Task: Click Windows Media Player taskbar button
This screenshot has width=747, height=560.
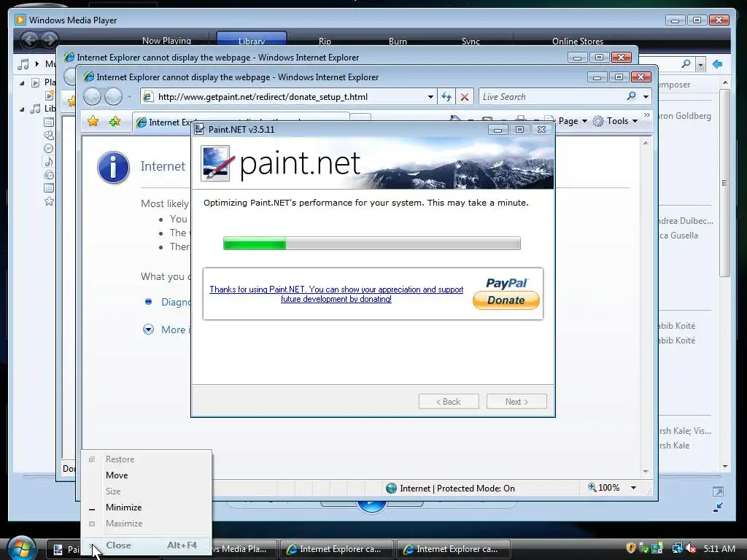Action: click(244, 549)
